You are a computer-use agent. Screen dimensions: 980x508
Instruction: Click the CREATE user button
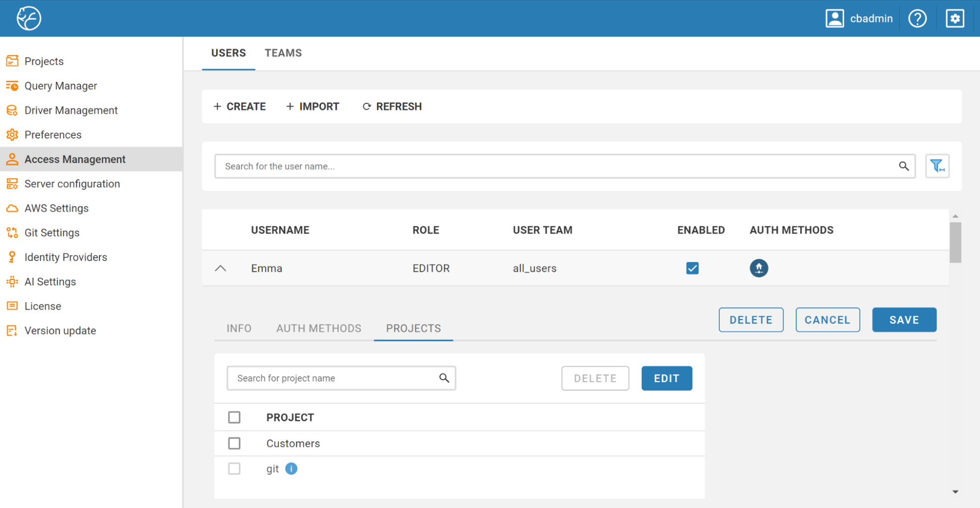coord(240,106)
